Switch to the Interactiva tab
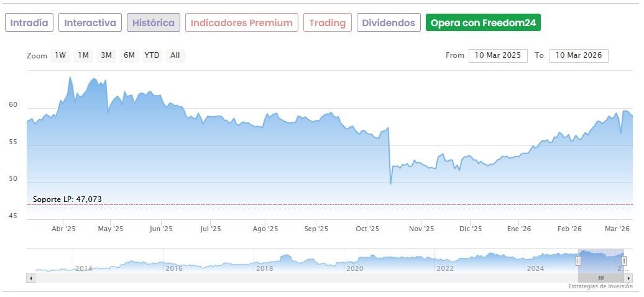Image resolution: width=644 pixels, height=297 pixels. [90, 23]
